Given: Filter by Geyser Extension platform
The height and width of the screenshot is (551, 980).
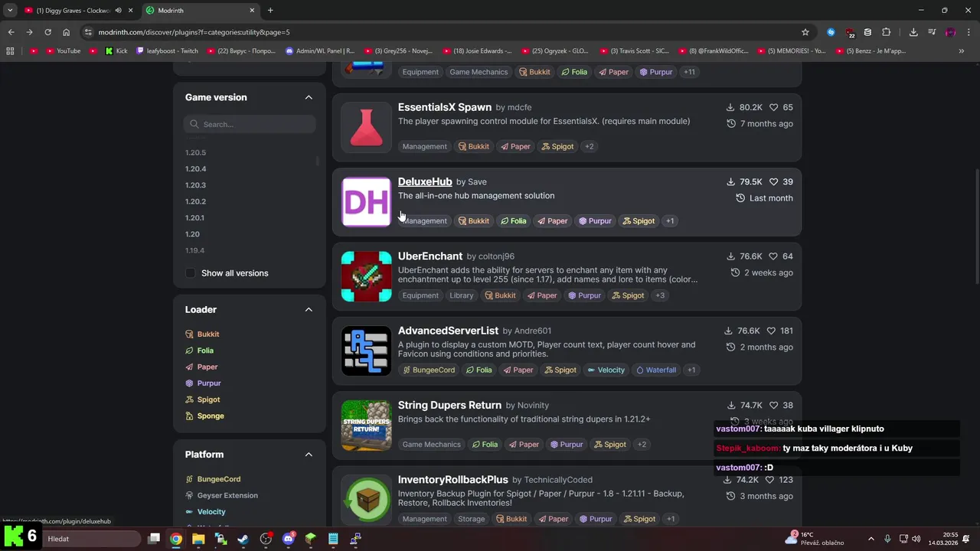Looking at the screenshot, I should [x=221, y=496].
